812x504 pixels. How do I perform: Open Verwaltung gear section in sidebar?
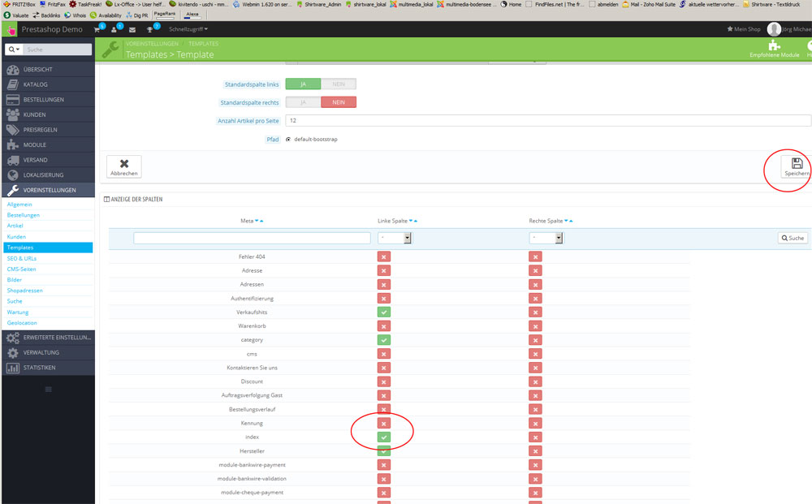[48, 352]
